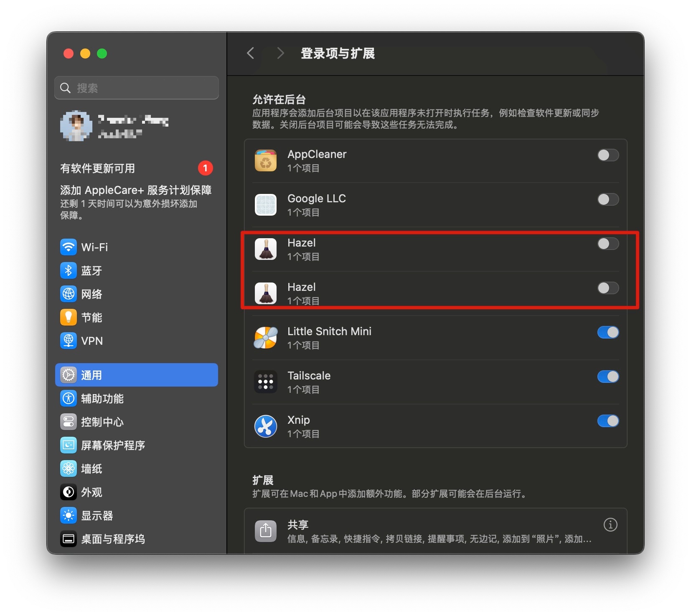This screenshot has width=691, height=616.
Task: Click the Xnip scissors icon
Action: (x=266, y=426)
